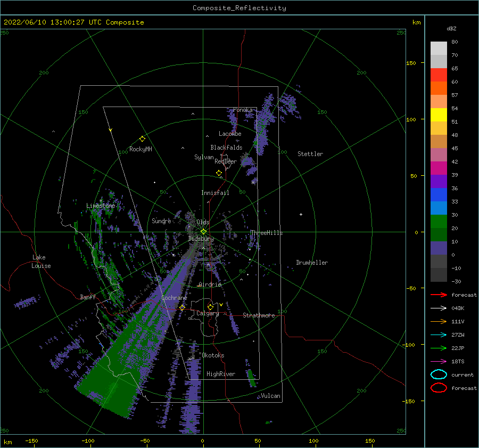Screen dimensions: 479x448
Task: Select the Stettler label
Action: point(310,154)
